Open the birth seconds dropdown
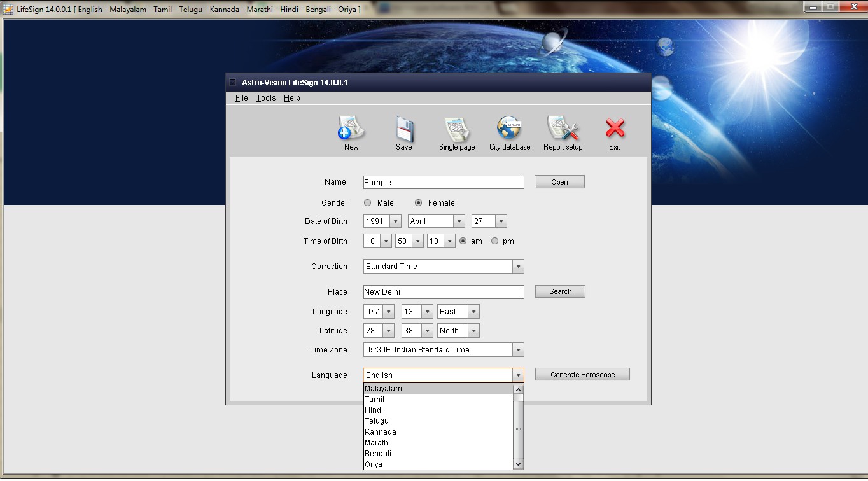The width and height of the screenshot is (868, 481). (449, 241)
